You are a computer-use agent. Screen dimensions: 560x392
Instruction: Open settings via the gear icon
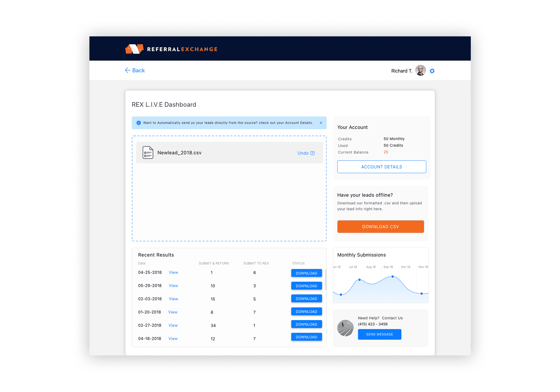[x=432, y=71]
